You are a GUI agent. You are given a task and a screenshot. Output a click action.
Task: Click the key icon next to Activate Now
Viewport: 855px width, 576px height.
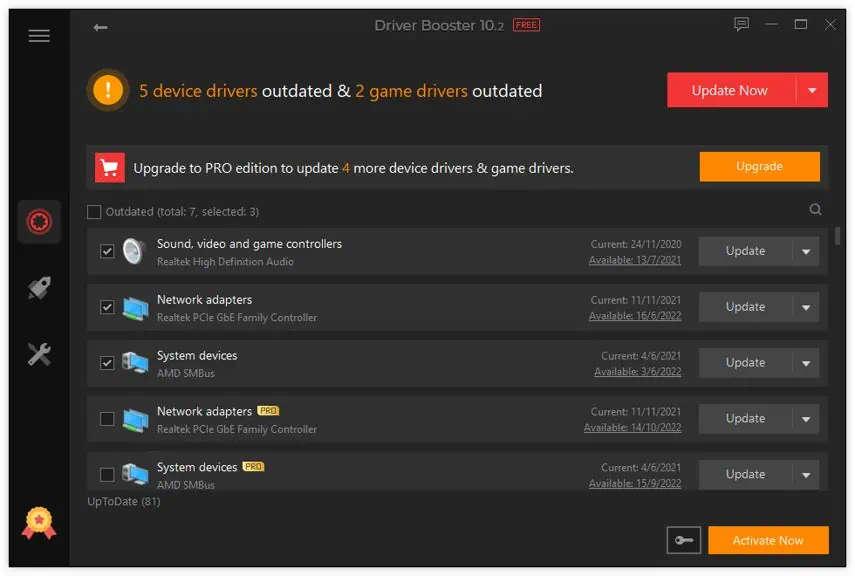tap(684, 540)
